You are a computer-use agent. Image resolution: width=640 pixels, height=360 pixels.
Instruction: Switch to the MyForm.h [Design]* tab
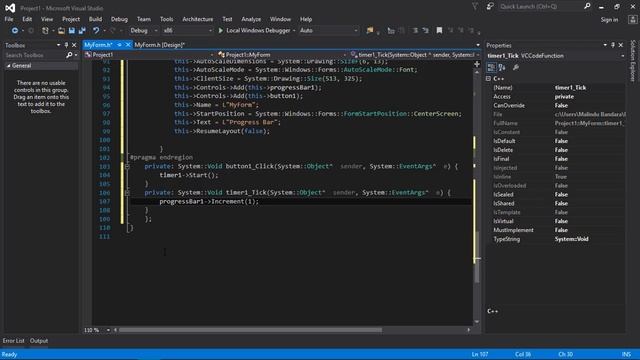pos(160,45)
